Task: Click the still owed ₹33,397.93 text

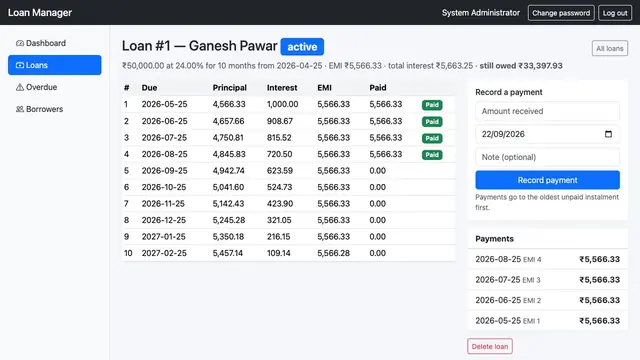Action: click(521, 66)
